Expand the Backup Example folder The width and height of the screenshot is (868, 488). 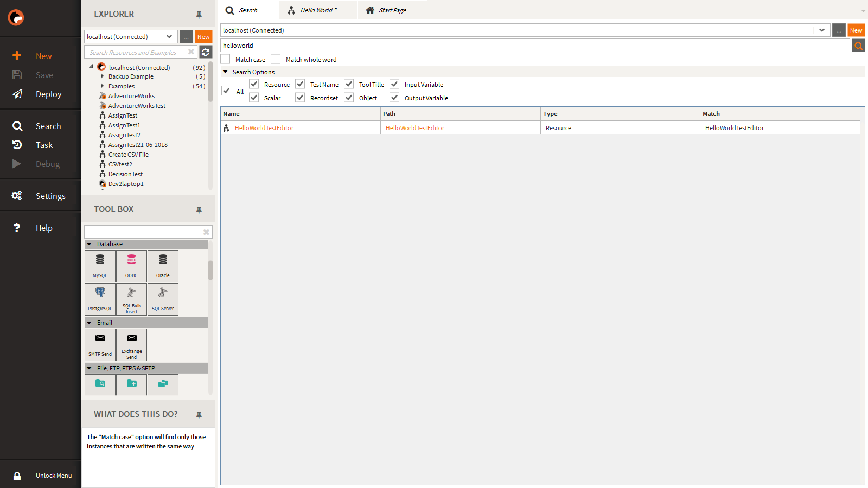[102, 76]
